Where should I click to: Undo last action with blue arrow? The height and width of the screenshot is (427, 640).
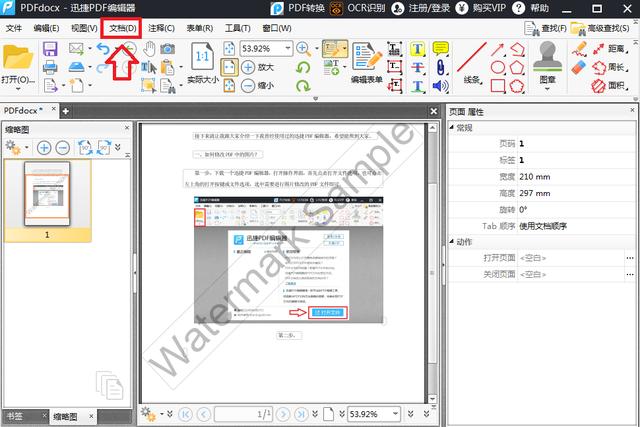tap(103, 49)
